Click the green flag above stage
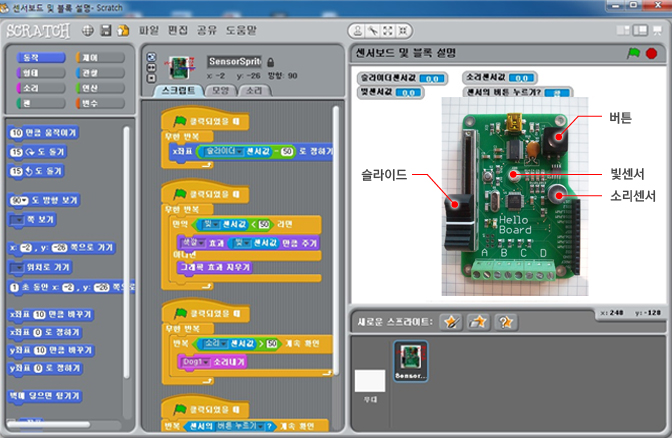The image size is (672, 438). click(x=633, y=53)
